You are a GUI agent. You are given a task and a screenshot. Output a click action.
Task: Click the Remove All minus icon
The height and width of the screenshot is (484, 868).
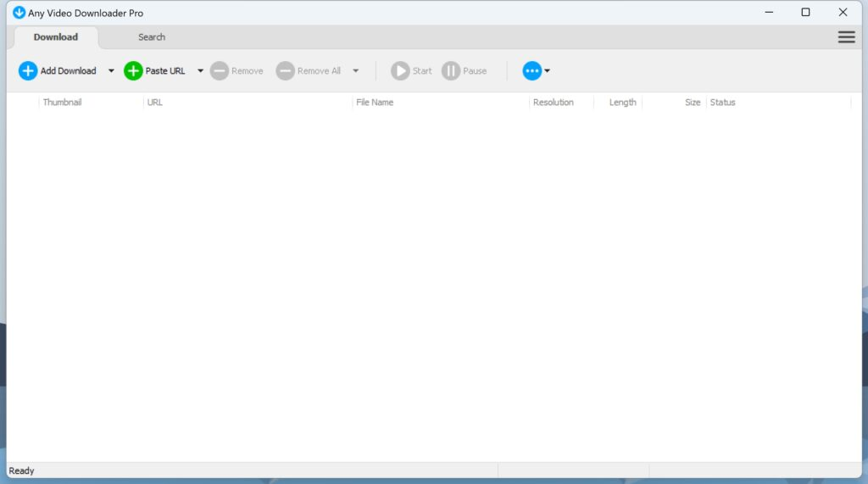[286, 71]
